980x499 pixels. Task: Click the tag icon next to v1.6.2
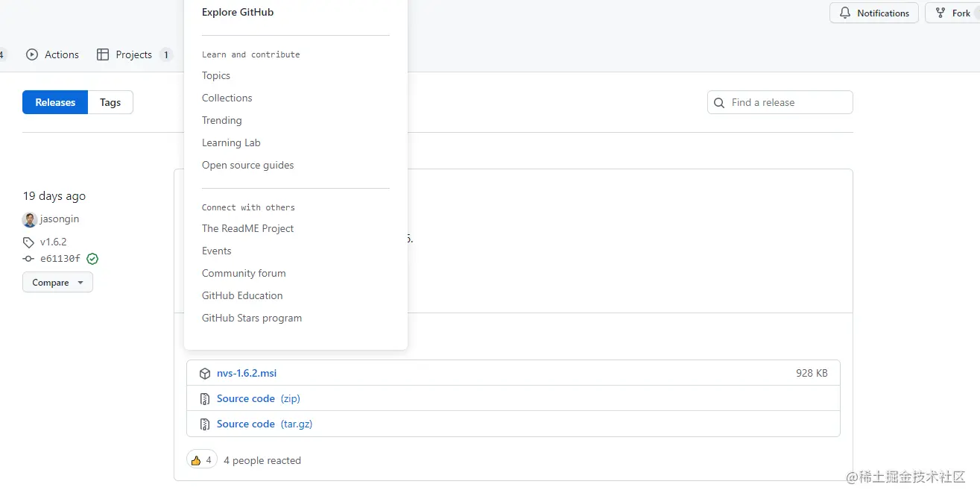pos(28,242)
